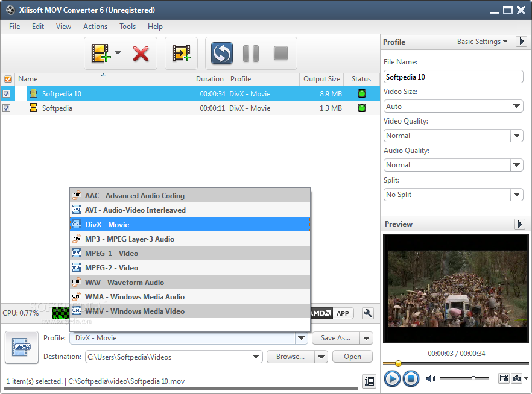Select WMV - Windows Media Video profile

(x=190, y=311)
